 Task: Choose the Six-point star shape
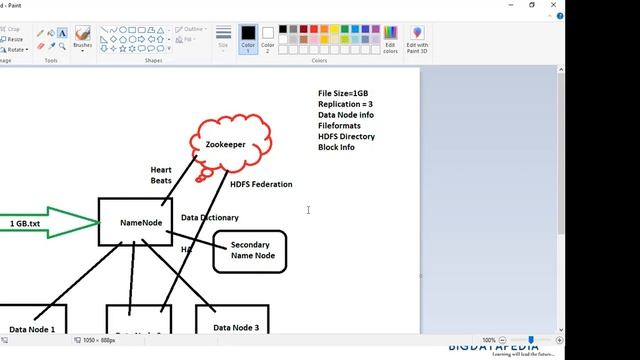coord(132,49)
